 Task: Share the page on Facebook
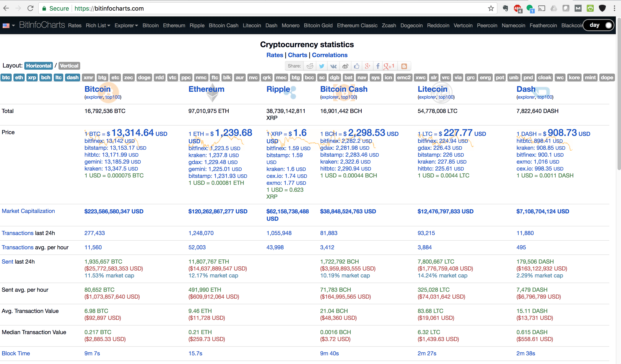pyautogui.click(x=378, y=66)
